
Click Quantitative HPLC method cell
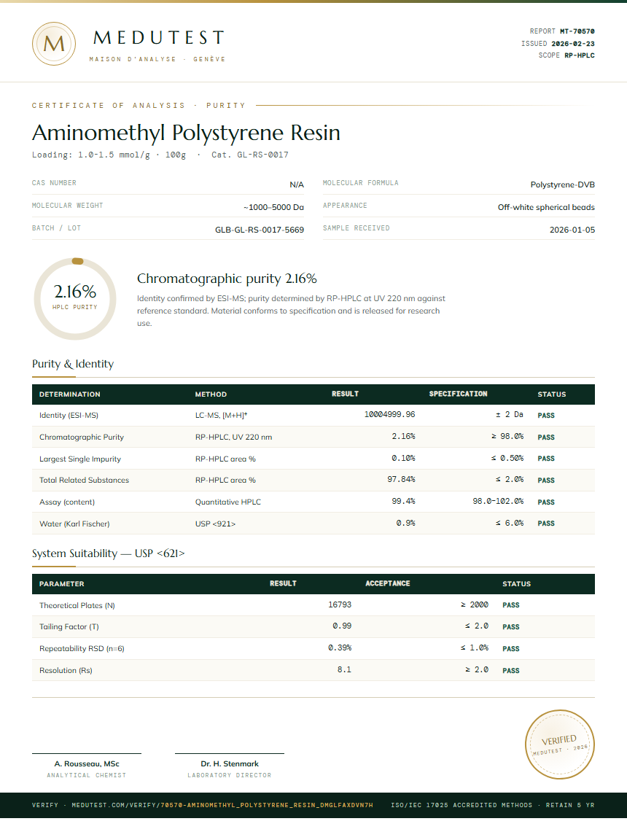coord(228,502)
